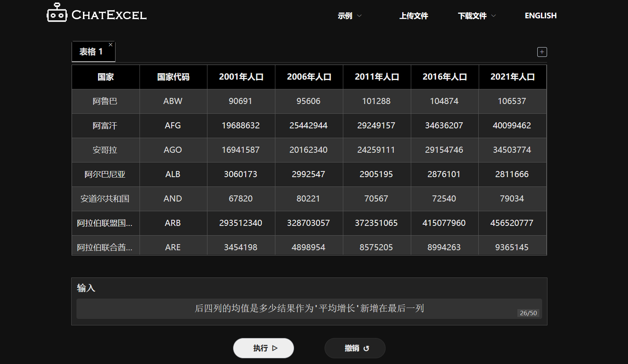
Task: Click the 执行 button
Action: point(264,348)
